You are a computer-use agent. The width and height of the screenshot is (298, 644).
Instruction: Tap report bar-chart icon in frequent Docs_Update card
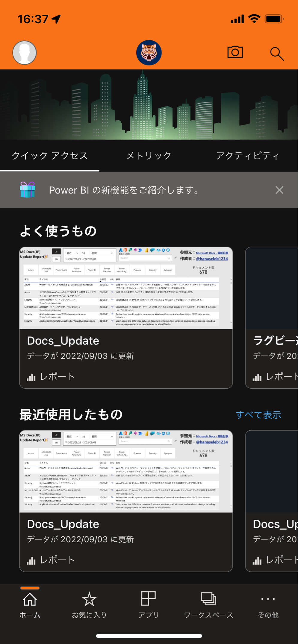(x=31, y=377)
